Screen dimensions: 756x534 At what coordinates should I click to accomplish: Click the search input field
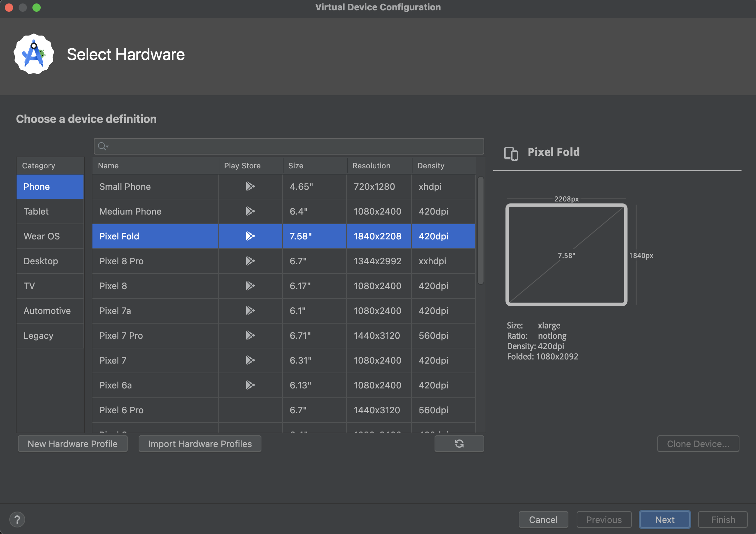tap(288, 146)
